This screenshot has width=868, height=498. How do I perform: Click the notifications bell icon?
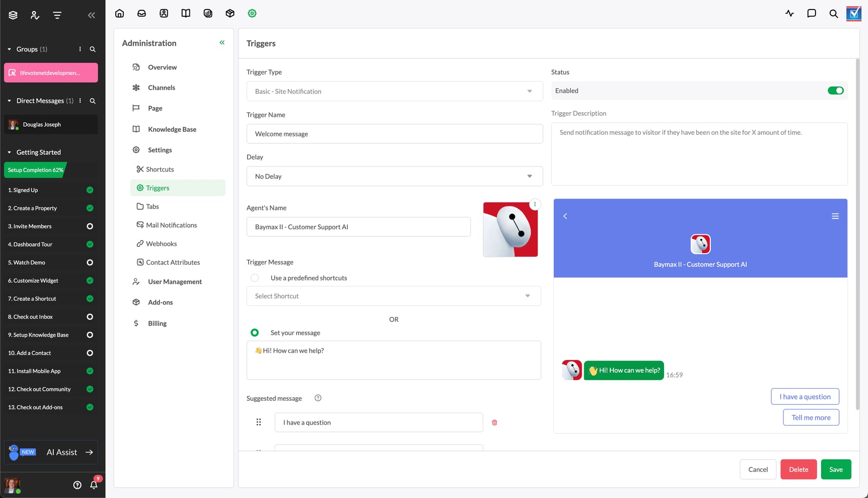pyautogui.click(x=94, y=485)
